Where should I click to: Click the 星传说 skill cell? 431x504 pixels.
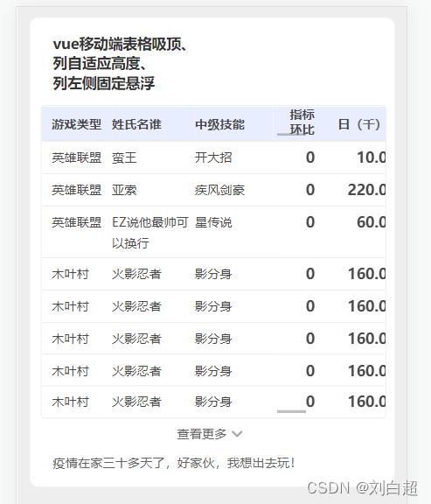[x=213, y=222]
